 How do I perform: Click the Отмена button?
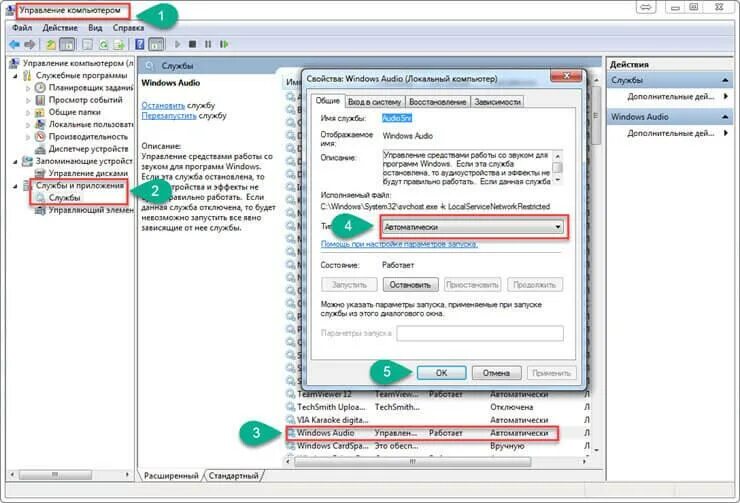click(496, 373)
